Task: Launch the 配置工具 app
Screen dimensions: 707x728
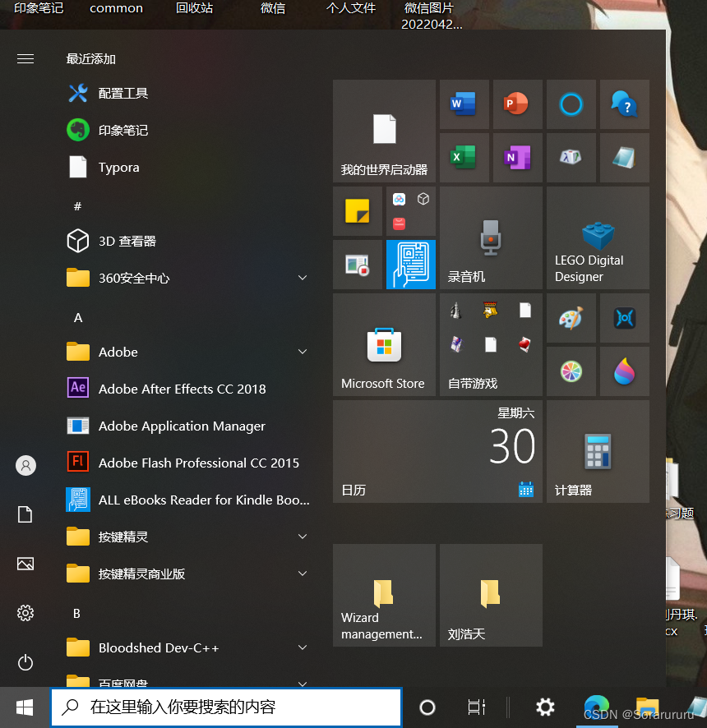Action: pyautogui.click(x=123, y=93)
